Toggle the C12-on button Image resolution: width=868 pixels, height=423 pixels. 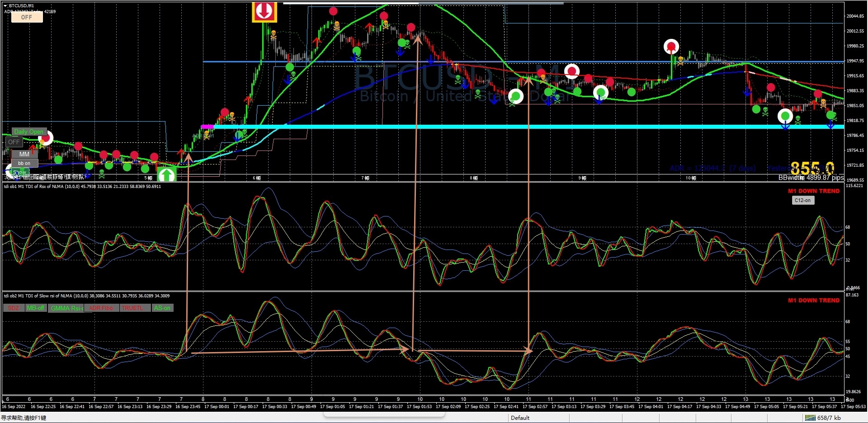click(803, 200)
